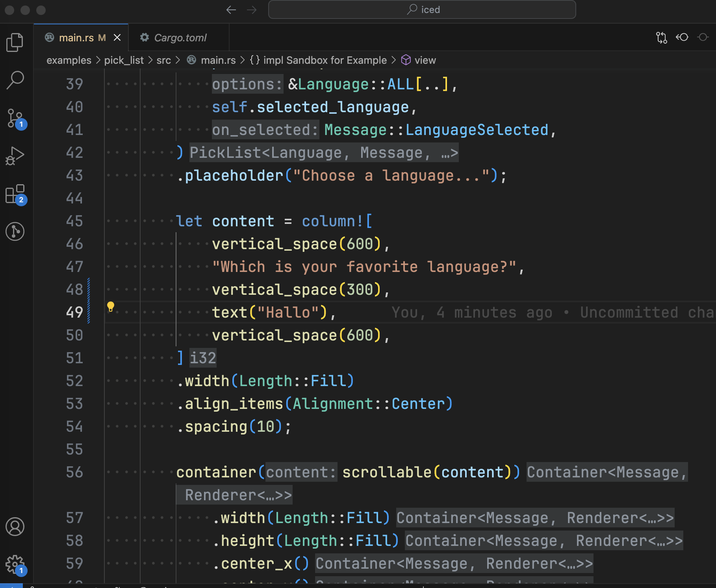Click the navigate back arrow
The image size is (716, 588).
click(x=231, y=9)
